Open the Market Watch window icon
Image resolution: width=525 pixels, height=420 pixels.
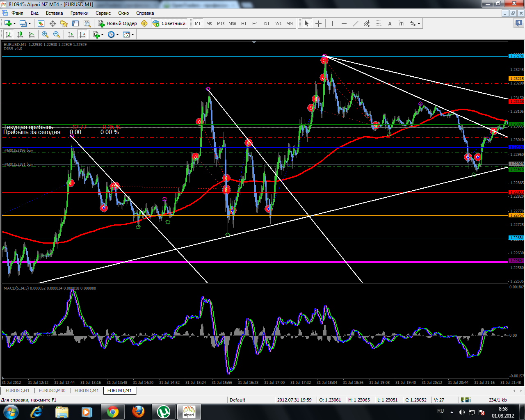[41, 23]
